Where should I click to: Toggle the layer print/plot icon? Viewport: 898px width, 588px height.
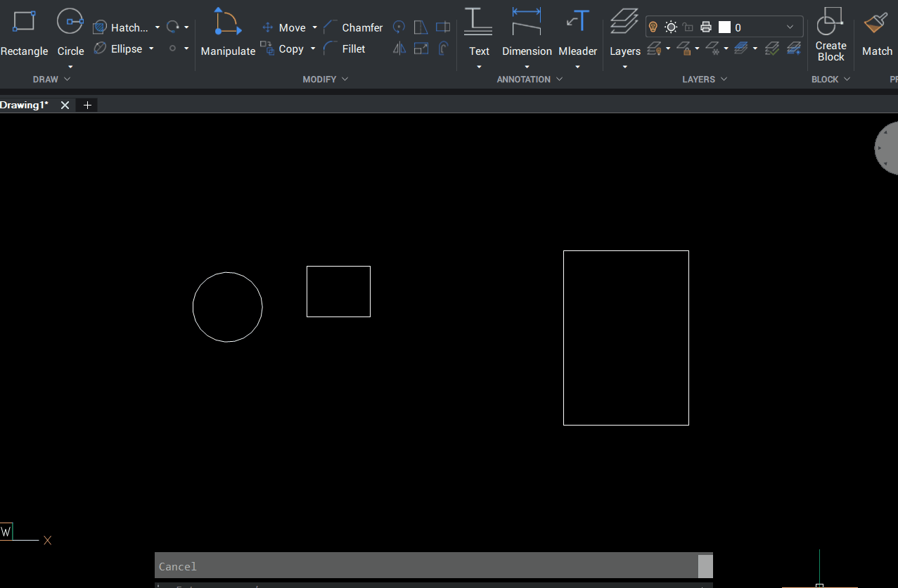[x=706, y=27]
